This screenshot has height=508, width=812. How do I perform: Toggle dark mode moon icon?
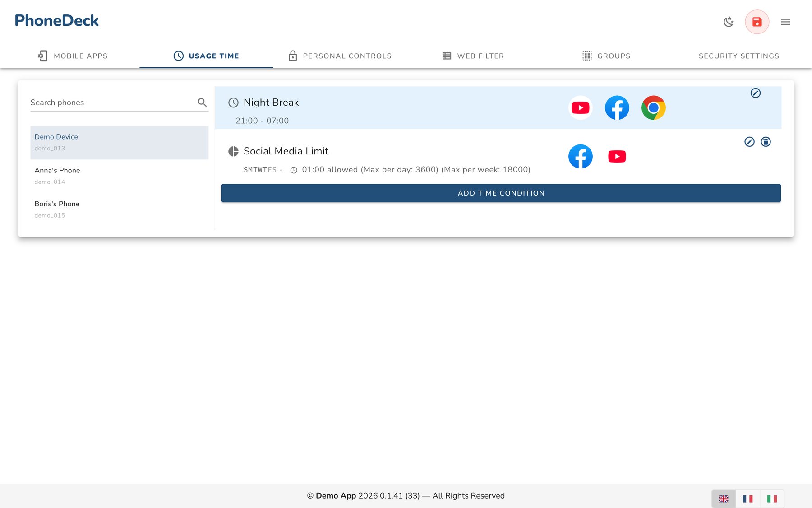pos(728,22)
